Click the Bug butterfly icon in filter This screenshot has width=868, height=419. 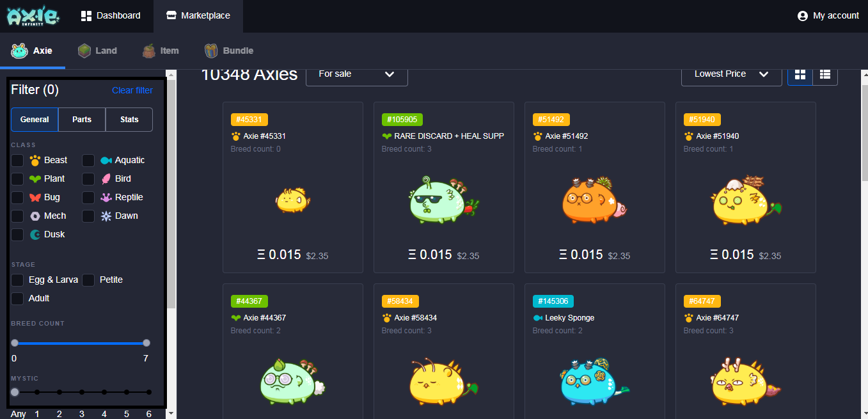point(35,198)
